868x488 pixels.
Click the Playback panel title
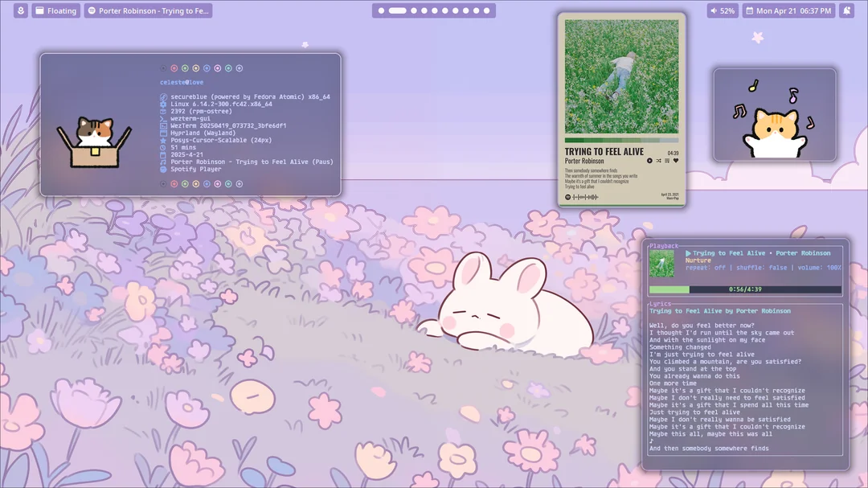[x=664, y=246]
